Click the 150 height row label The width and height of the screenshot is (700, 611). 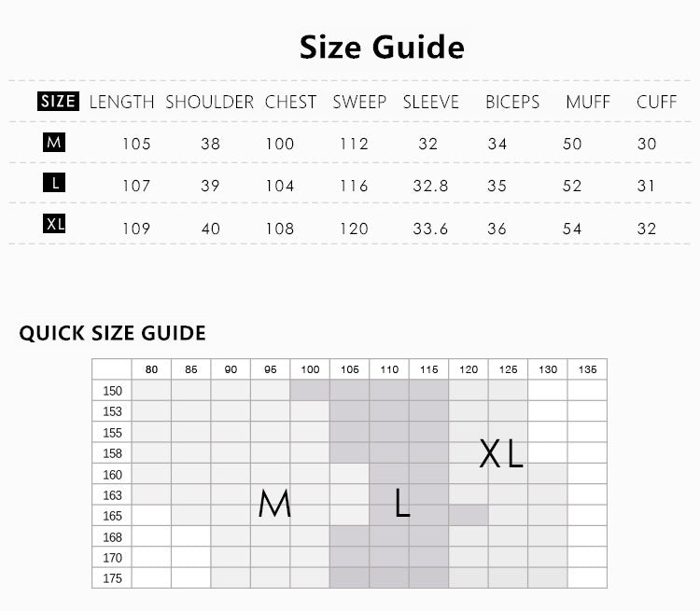[x=112, y=391]
